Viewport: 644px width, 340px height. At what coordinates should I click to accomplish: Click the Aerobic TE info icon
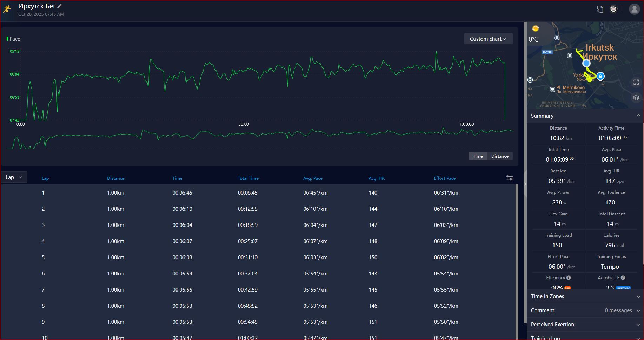(623, 277)
